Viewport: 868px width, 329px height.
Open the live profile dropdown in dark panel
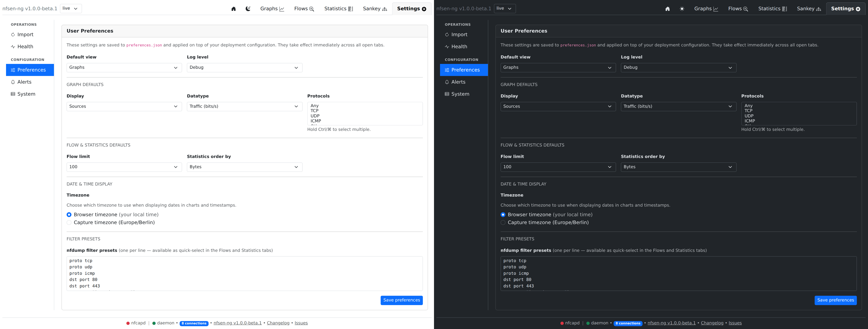coord(505,8)
